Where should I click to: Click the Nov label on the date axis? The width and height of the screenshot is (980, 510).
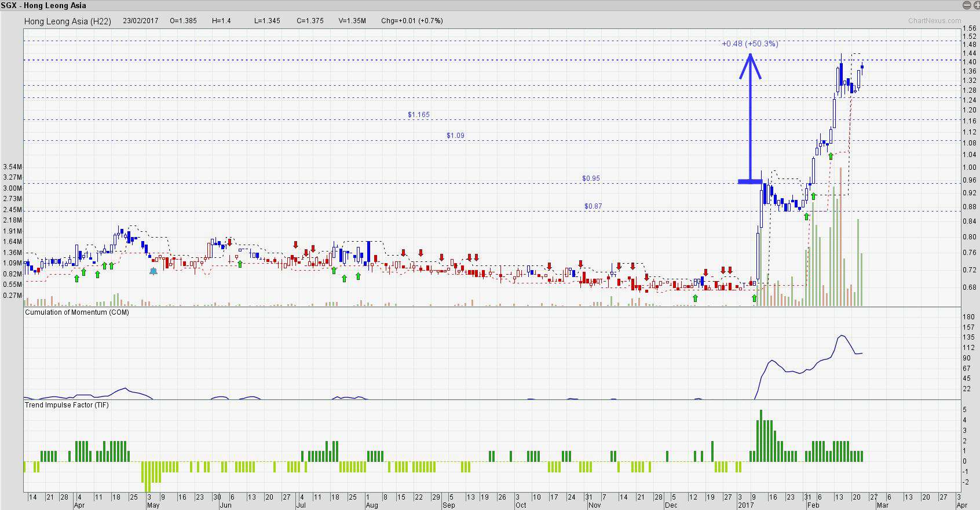(594, 505)
